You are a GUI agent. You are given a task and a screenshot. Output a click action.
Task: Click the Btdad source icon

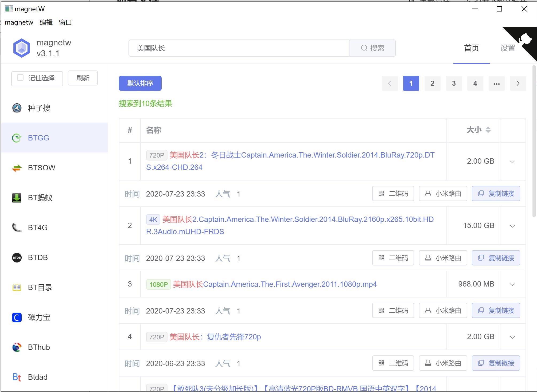pyautogui.click(x=17, y=377)
